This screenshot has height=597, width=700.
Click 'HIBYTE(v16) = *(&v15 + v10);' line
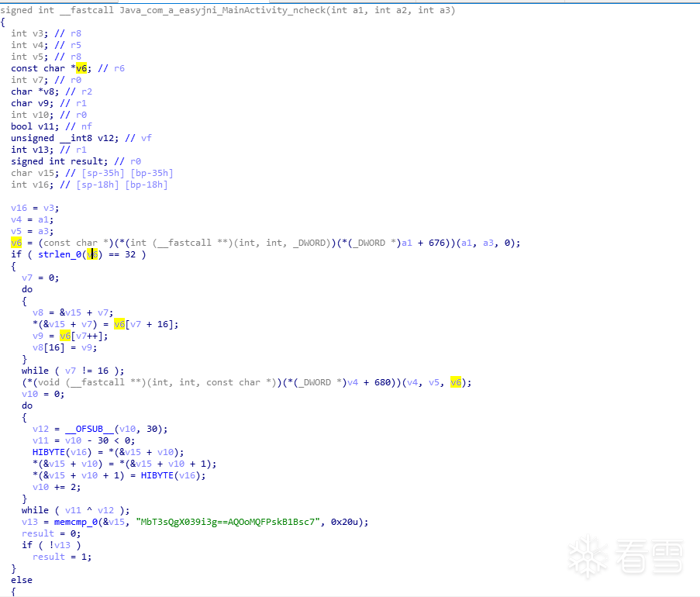[108, 452]
